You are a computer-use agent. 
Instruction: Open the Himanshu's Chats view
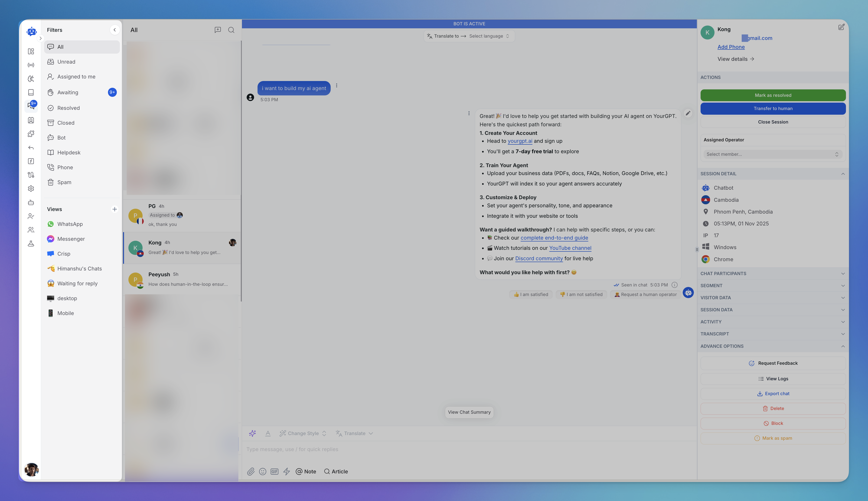79,268
